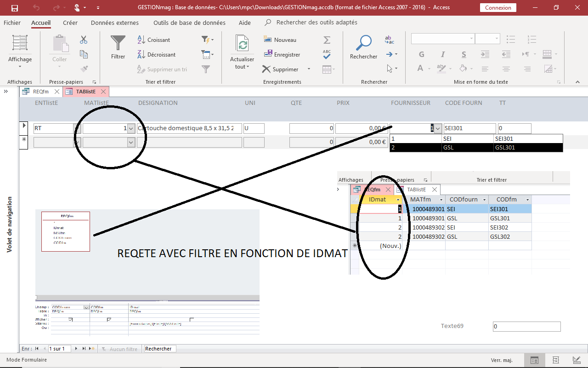Open the Outils de base de données tab
Screen dimensions: 588x368
click(189, 23)
